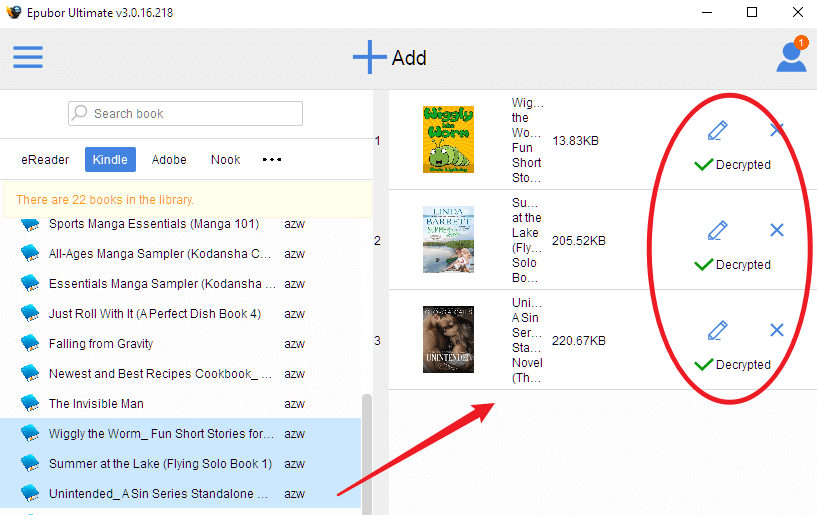
Task: Click Decrypted status for Wiggly the Worm
Action: (733, 165)
